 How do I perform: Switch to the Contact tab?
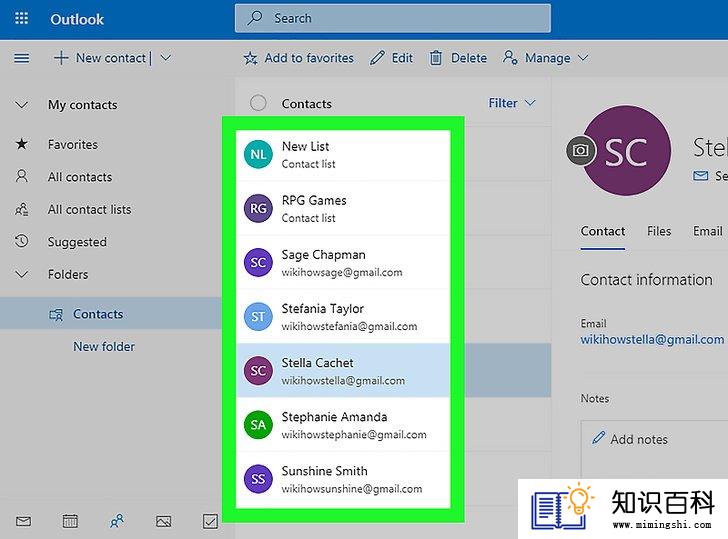pyautogui.click(x=603, y=231)
